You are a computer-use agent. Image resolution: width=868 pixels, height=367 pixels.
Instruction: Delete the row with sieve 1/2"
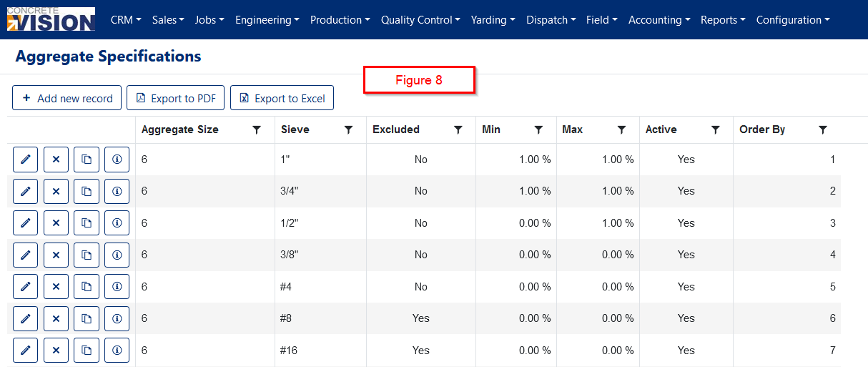click(x=56, y=223)
